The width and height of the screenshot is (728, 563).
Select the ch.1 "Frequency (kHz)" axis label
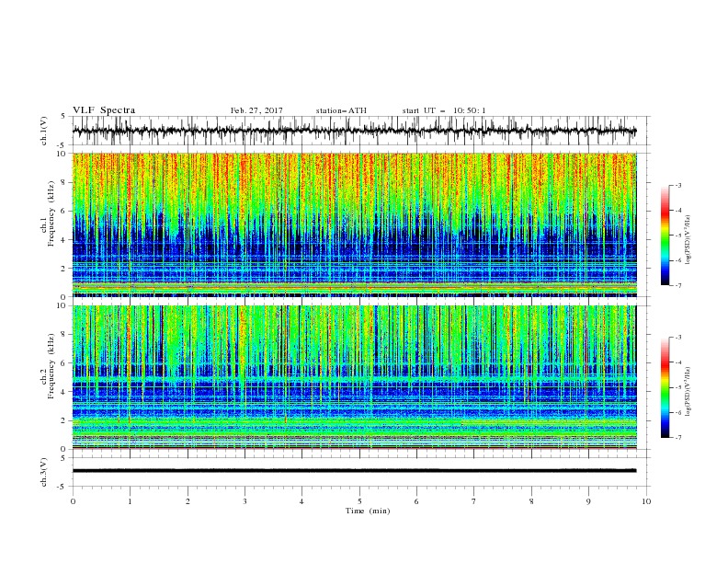click(x=51, y=213)
